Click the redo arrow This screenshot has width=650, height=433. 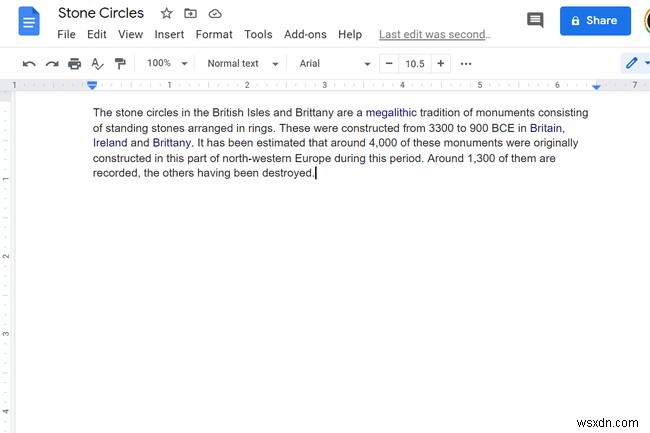point(52,64)
